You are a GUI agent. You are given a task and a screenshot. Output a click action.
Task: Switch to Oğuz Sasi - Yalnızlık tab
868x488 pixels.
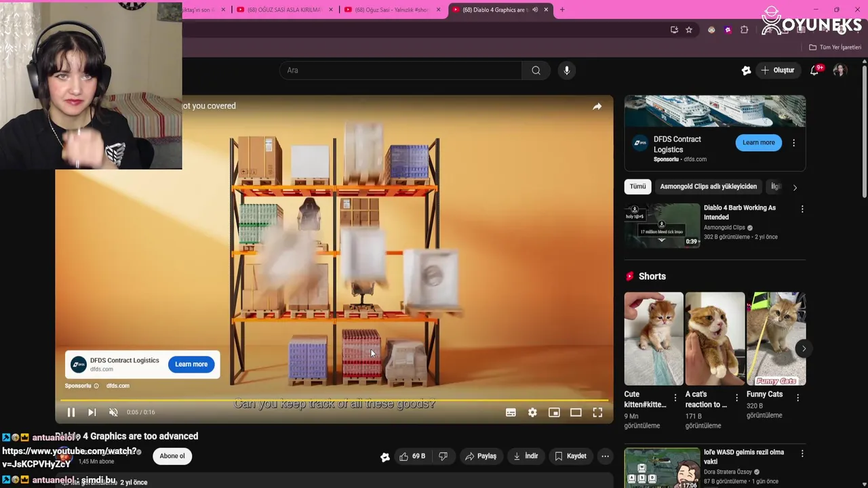coord(392,9)
